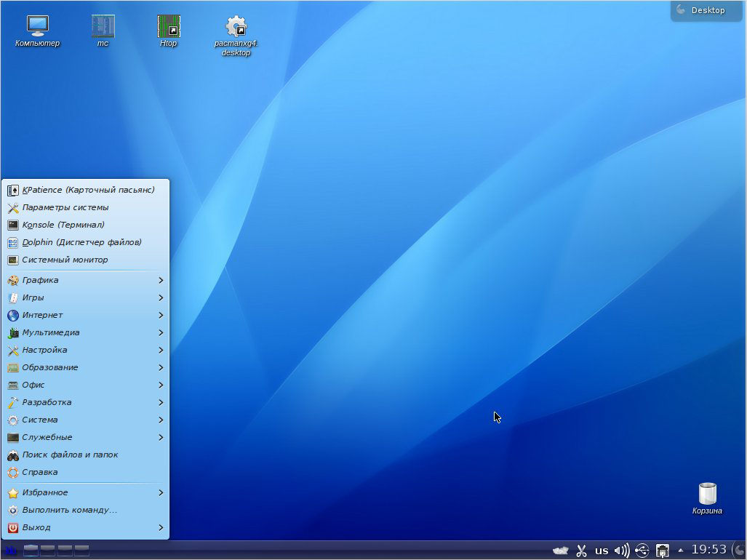Expand the Избранное submenu arrow
Viewport: 747px width, 560px height.
(x=161, y=493)
